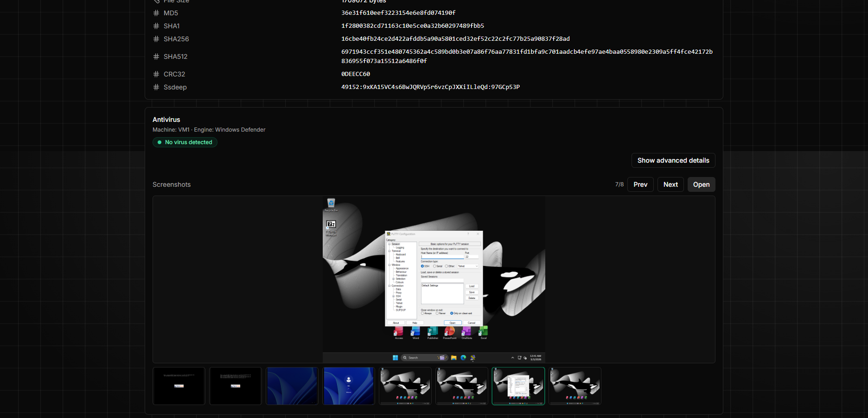This screenshot has height=418, width=868.
Task: Select the last screenshot thumbnail
Action: point(575,386)
